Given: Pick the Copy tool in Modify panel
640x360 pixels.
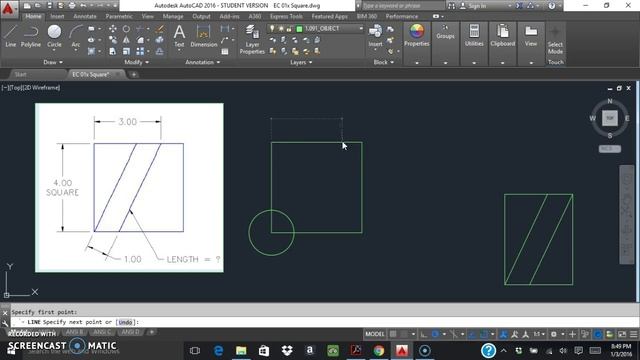Looking at the screenshot, I should click(x=112, y=40).
